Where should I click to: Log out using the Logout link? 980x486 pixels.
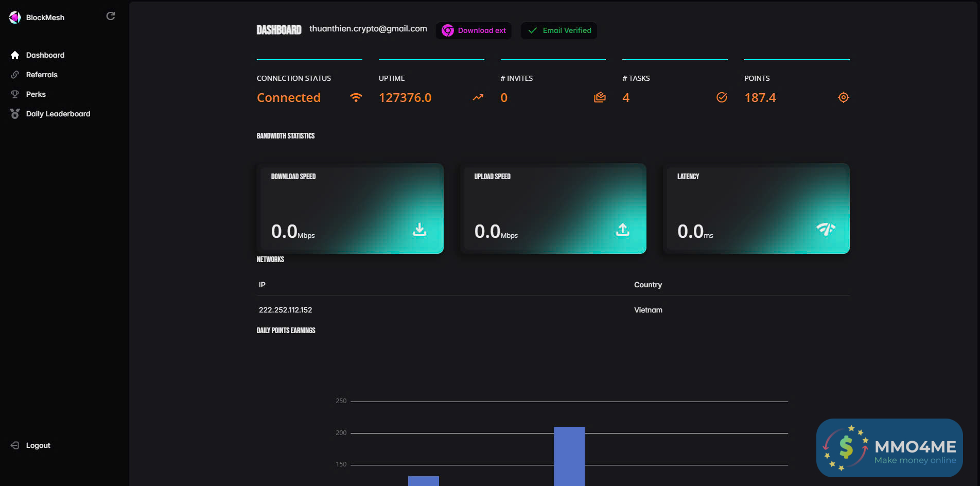pyautogui.click(x=38, y=445)
